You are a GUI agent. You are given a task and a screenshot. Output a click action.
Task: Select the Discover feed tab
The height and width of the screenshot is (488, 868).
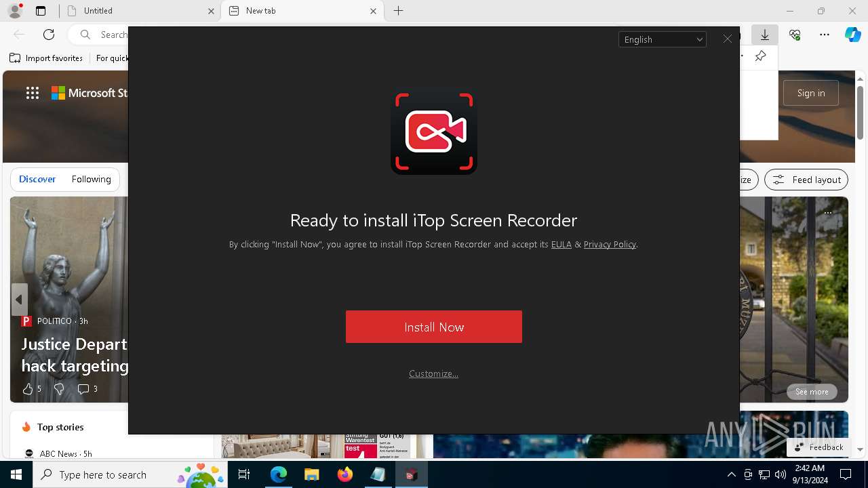click(x=37, y=180)
